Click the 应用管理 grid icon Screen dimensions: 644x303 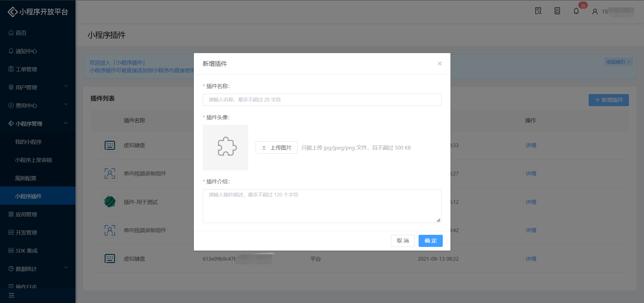(x=11, y=214)
